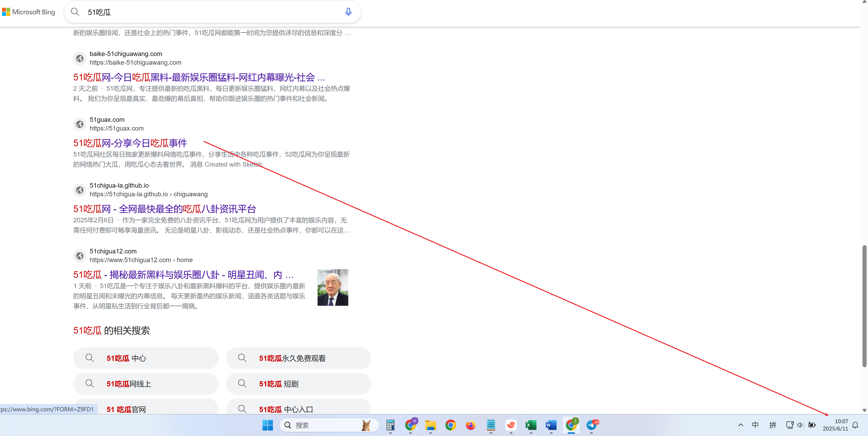Click snippet text starting 2 天之前 · 51吃瓜网
Image resolution: width=868 pixels, height=436 pixels.
tap(212, 93)
